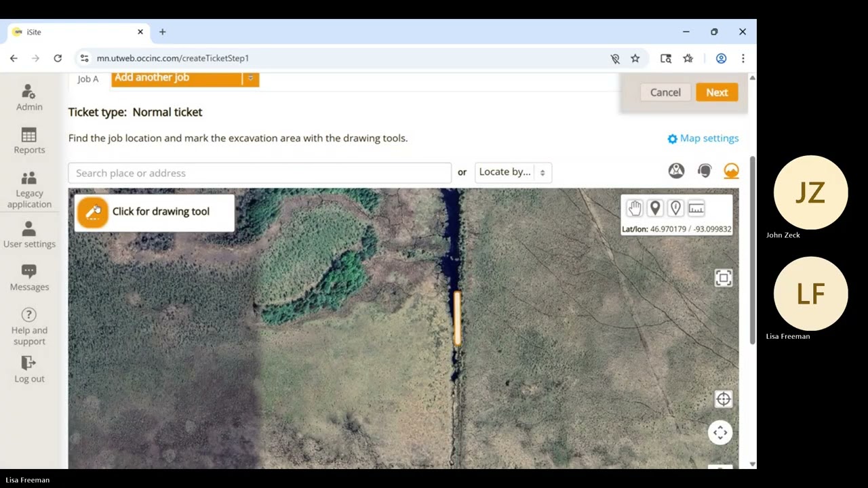Click the headset support agent icon
The height and width of the screenshot is (488, 868).
click(705, 171)
